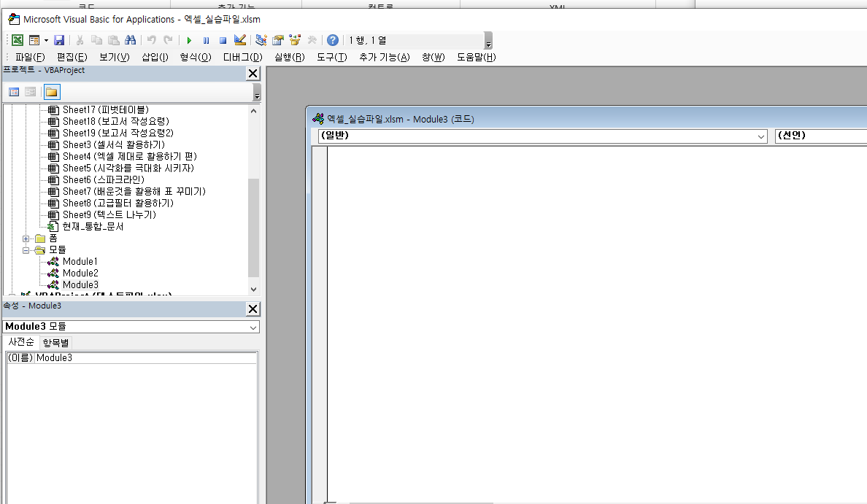Select Sheet6 (스파크라인)

pyautogui.click(x=104, y=179)
